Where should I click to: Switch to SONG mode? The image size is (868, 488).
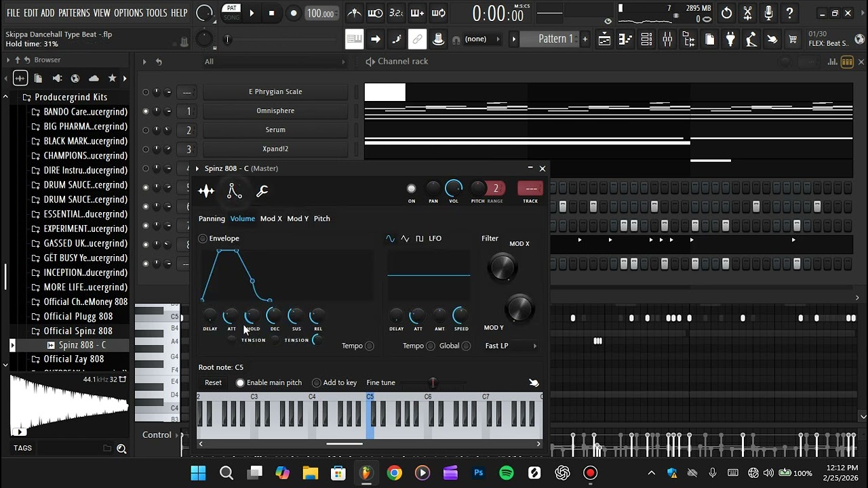pyautogui.click(x=231, y=17)
